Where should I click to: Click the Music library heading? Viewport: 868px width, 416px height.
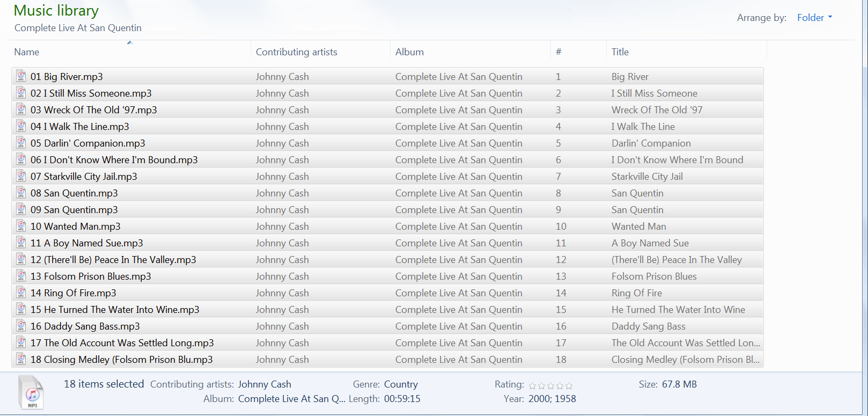coord(56,11)
